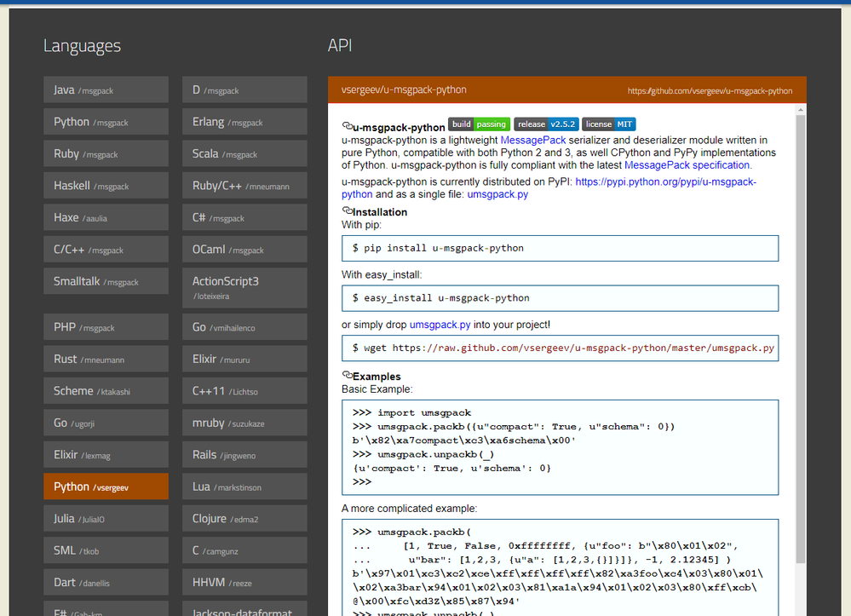Click the 'A more complicated example' text
This screenshot has width=851, height=616.
[x=409, y=509]
